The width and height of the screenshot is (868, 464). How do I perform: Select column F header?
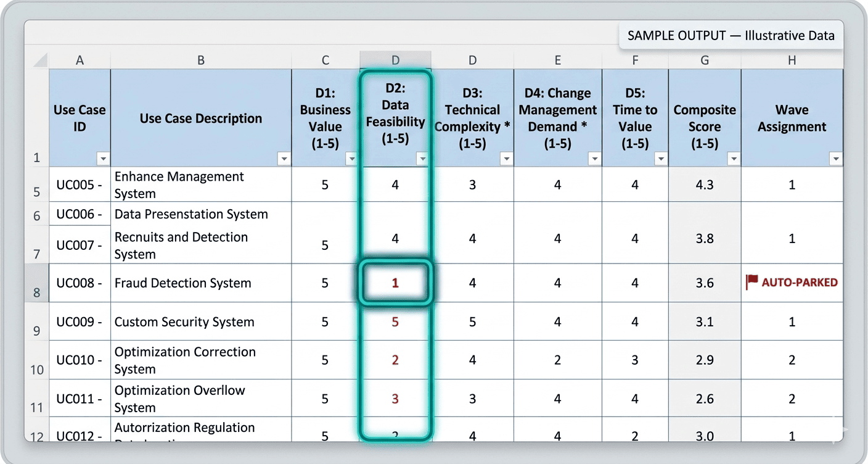click(x=635, y=60)
